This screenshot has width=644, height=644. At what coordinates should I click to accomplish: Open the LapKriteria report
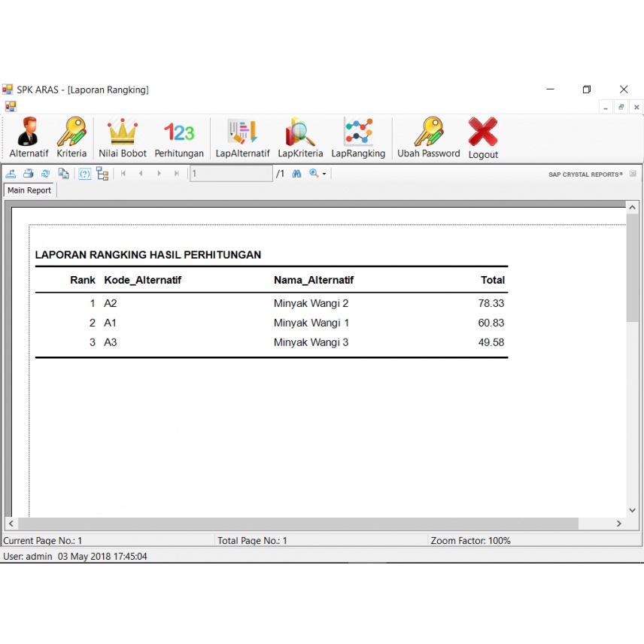point(300,138)
